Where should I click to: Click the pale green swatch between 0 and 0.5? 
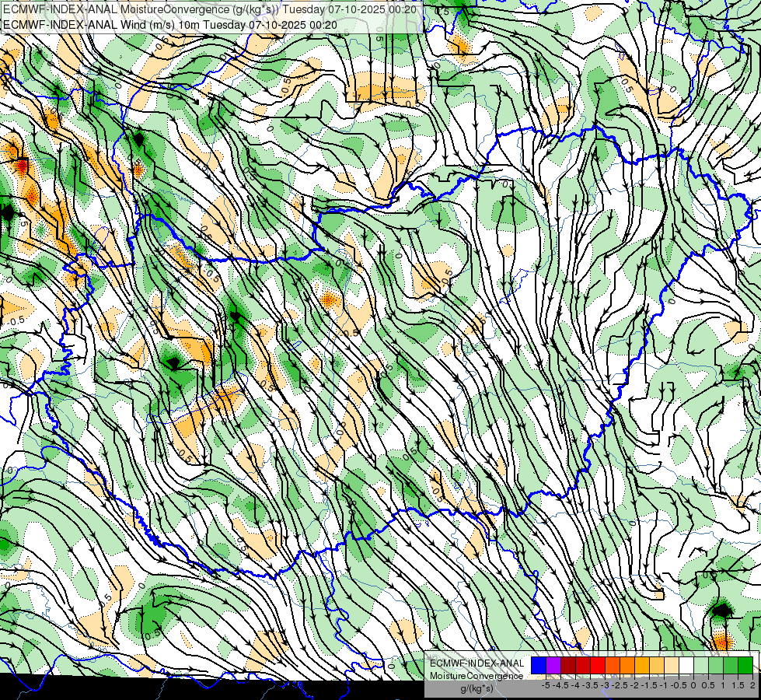[x=701, y=666]
